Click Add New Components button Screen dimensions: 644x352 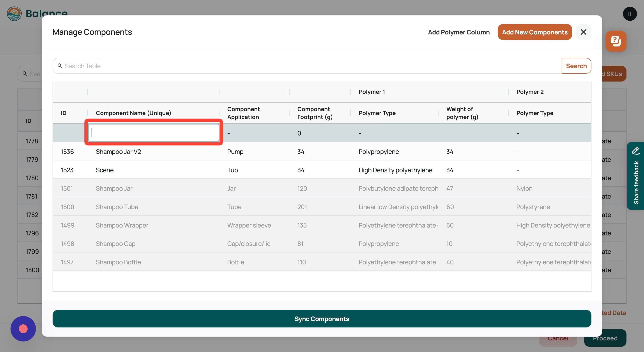tap(534, 32)
